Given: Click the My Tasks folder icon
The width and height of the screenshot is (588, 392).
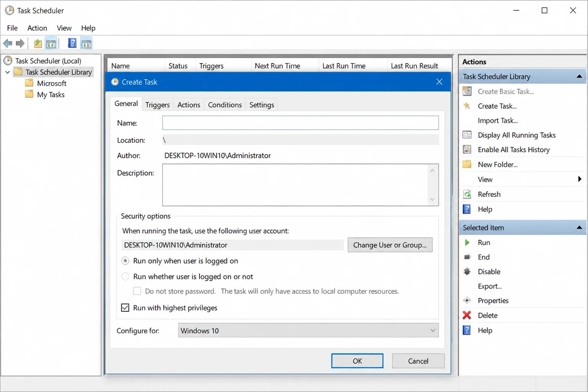Looking at the screenshot, I should 29,94.
